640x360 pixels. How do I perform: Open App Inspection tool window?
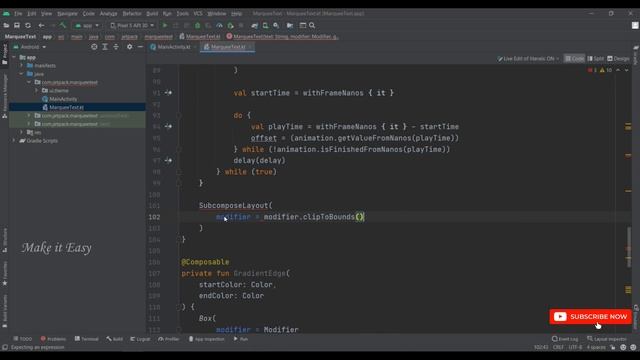[207, 339]
